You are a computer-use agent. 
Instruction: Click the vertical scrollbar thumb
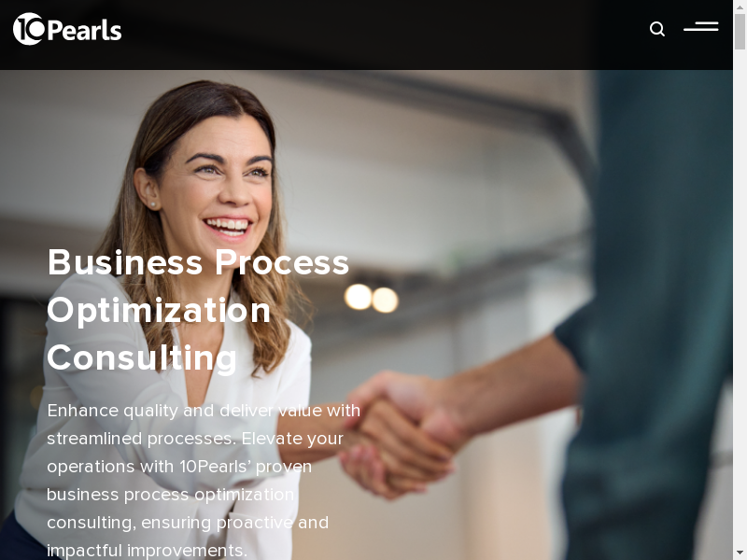click(x=740, y=32)
